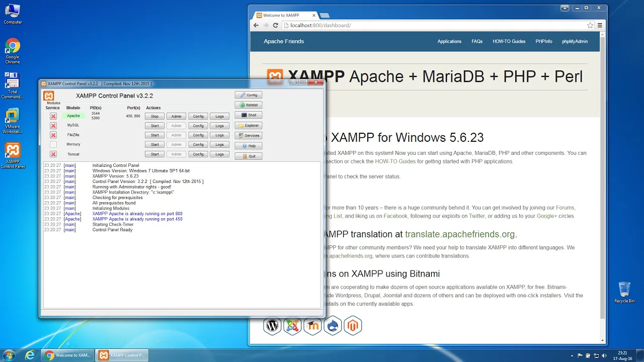Open the Google Chrome desktop shortcut

13,51
